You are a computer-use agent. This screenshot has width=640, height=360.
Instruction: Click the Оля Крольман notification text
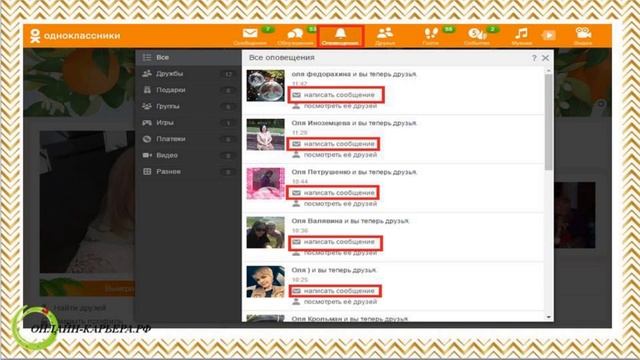(x=350, y=319)
